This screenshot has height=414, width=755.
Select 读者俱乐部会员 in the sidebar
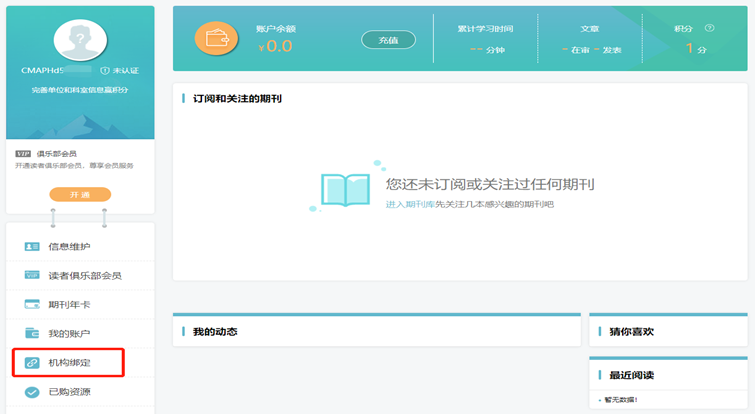click(x=85, y=275)
